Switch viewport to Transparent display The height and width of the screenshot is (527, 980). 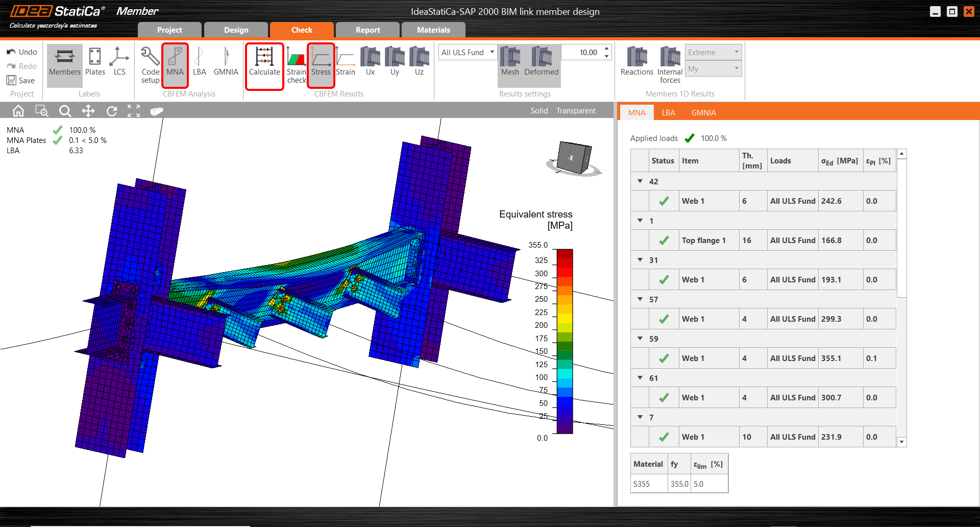tap(576, 110)
